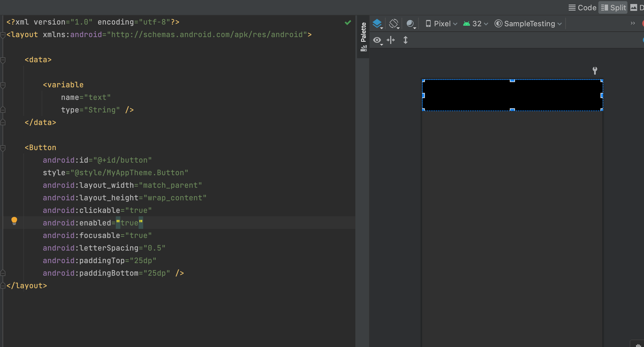
Task: Collapse the variable tag fold marker
Action: (3, 85)
